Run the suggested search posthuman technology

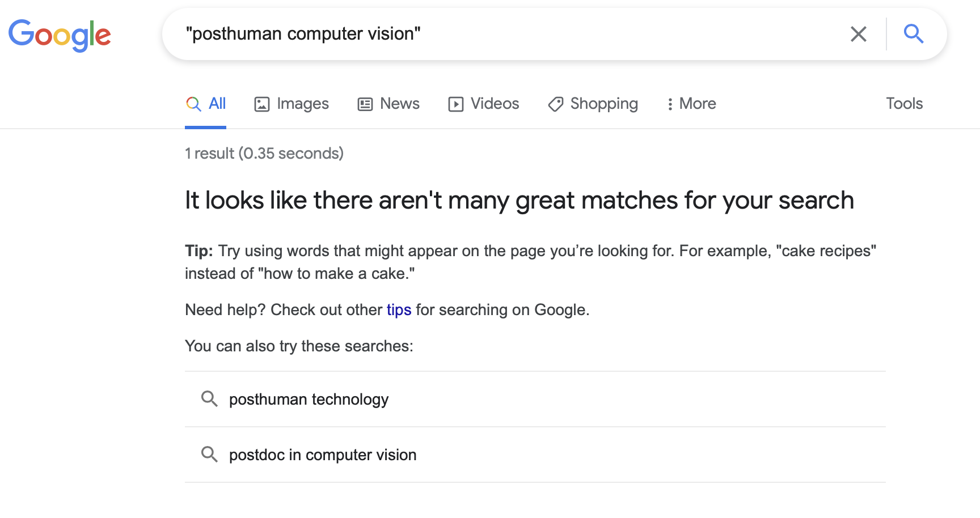tap(309, 399)
